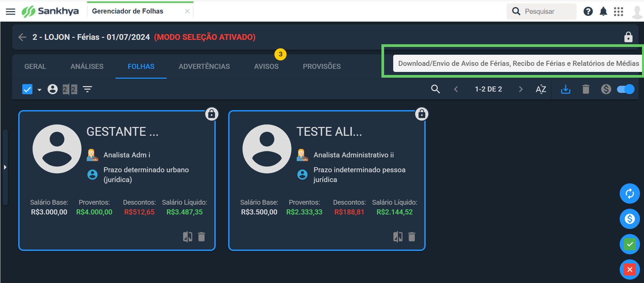Go back with the left arrow
Viewport: 644px width, 283px height.
22,37
